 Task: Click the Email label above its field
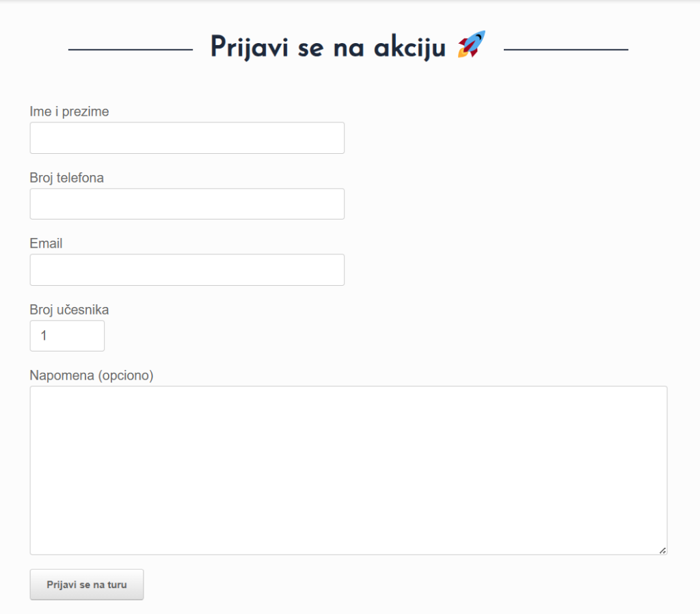(45, 243)
